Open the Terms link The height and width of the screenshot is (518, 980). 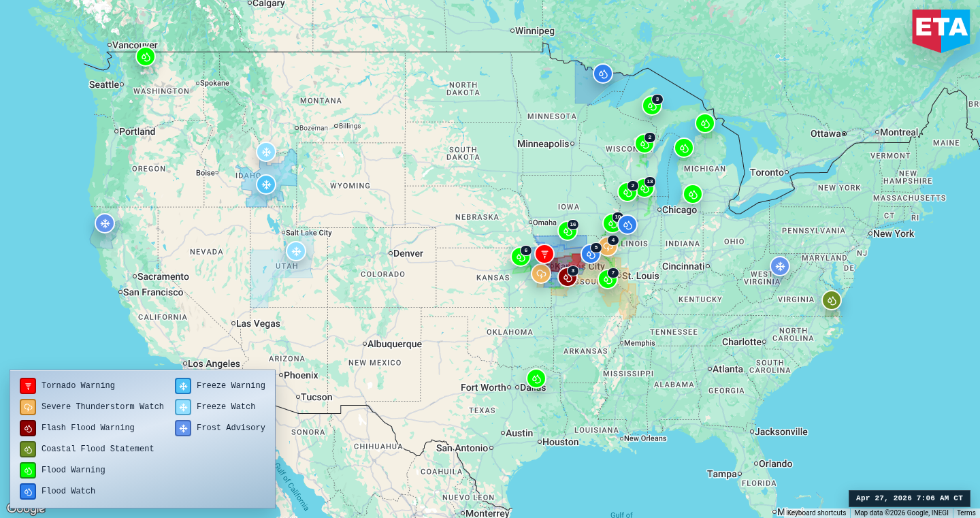tap(967, 512)
